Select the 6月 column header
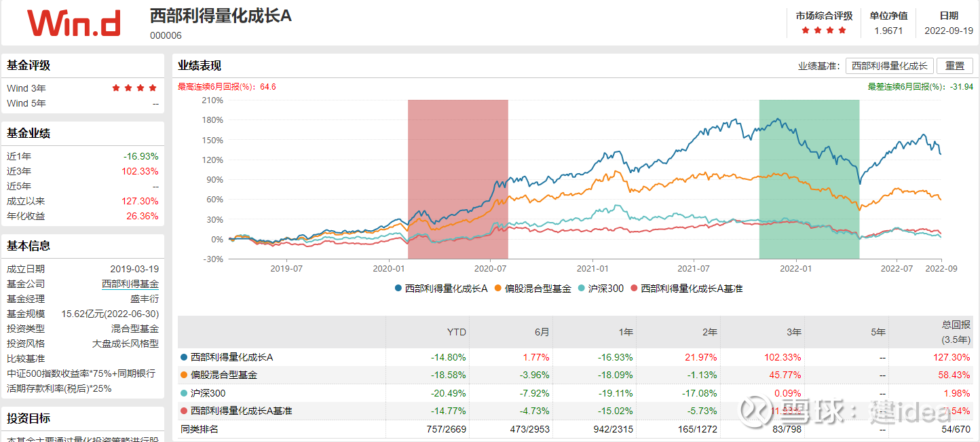 click(x=542, y=333)
